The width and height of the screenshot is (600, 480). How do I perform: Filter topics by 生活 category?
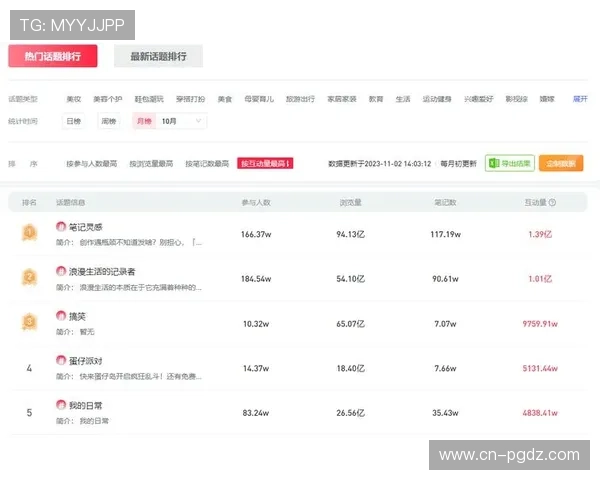point(403,99)
